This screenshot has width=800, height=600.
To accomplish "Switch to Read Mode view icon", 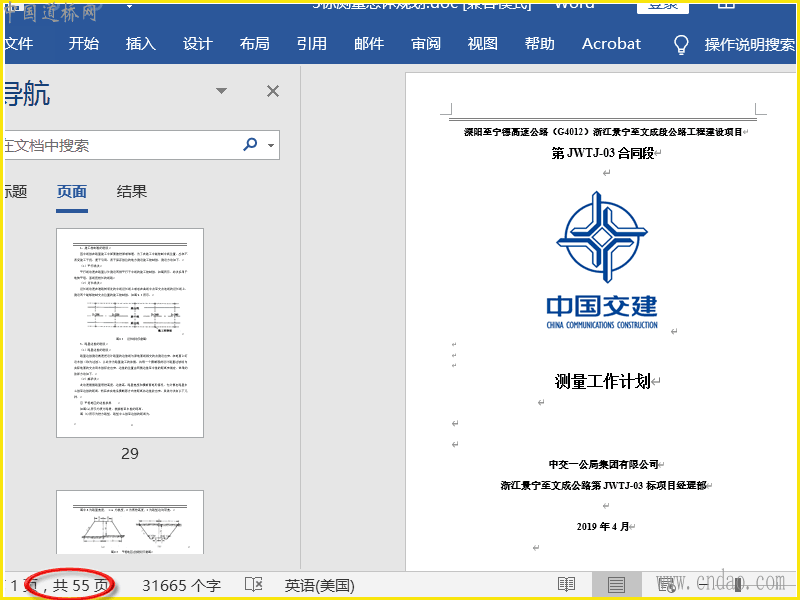I will tap(566, 585).
